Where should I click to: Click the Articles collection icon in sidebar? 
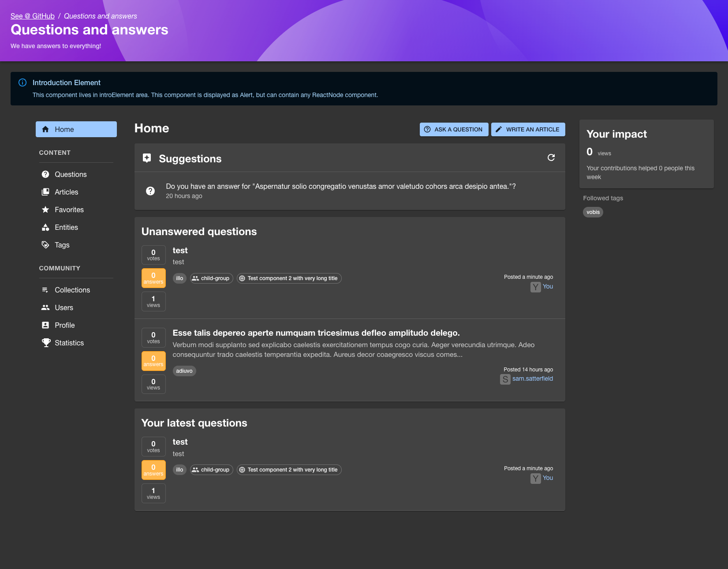[45, 192]
